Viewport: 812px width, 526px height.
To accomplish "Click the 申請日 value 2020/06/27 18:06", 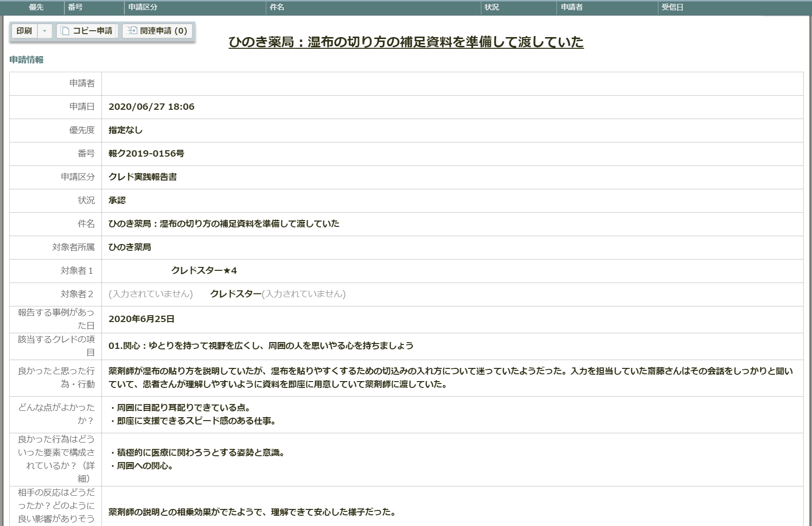I will 151,107.
